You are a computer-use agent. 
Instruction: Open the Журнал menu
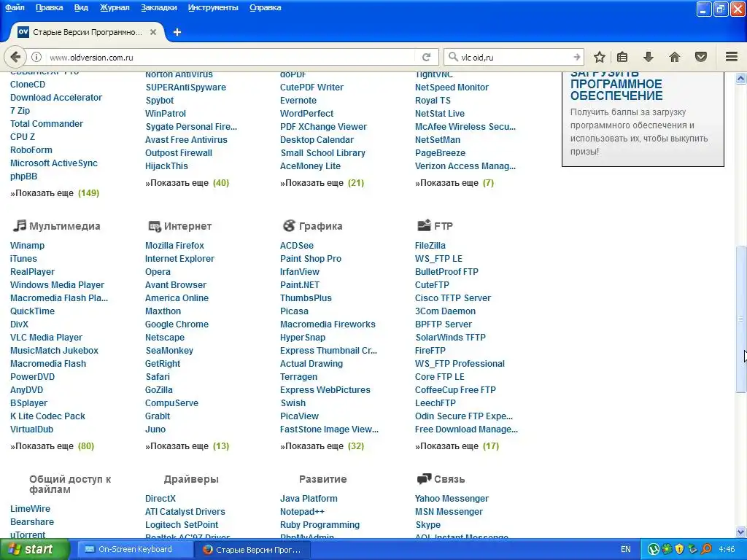pyautogui.click(x=115, y=7)
